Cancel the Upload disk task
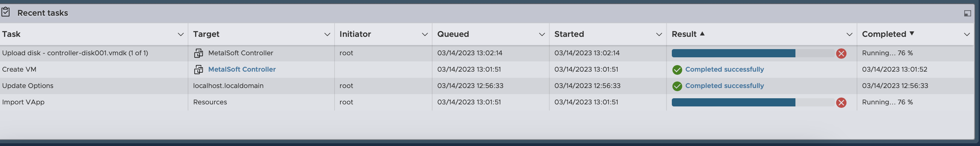Image resolution: width=980 pixels, height=146 pixels. 841,54
